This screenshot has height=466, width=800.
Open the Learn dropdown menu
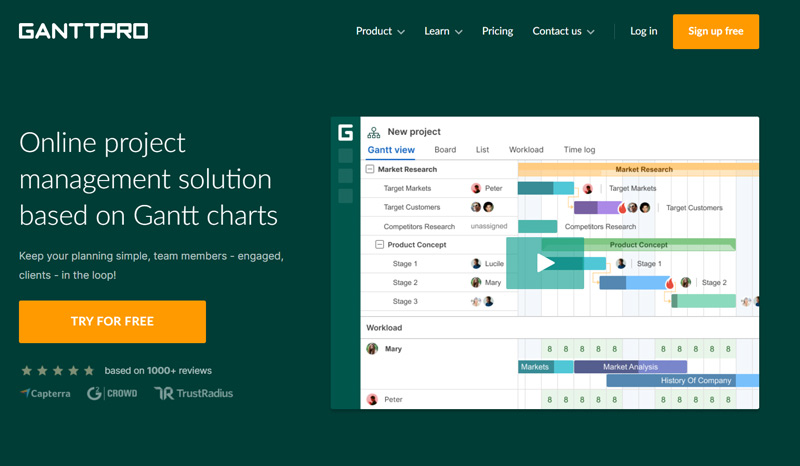443,31
